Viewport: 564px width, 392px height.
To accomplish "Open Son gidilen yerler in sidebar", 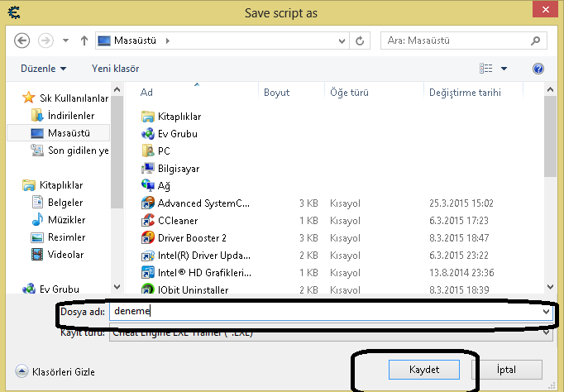I will pos(70,151).
